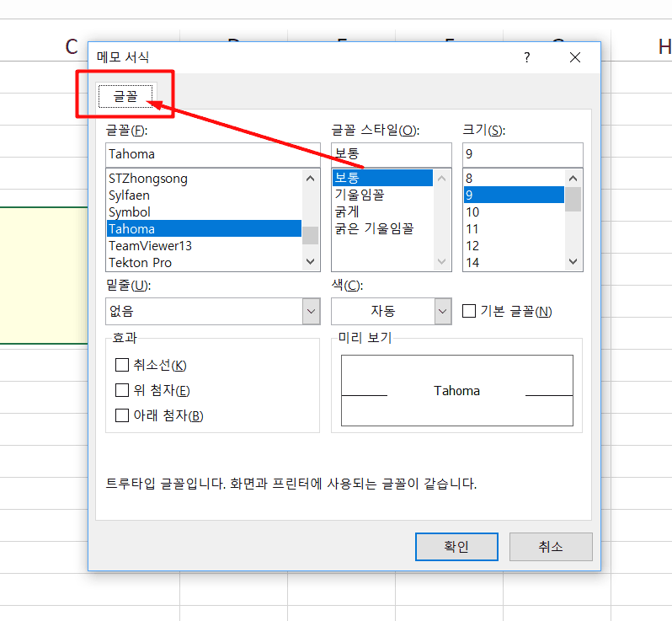
Task: Open the 글꼴 tab
Action: [125, 96]
